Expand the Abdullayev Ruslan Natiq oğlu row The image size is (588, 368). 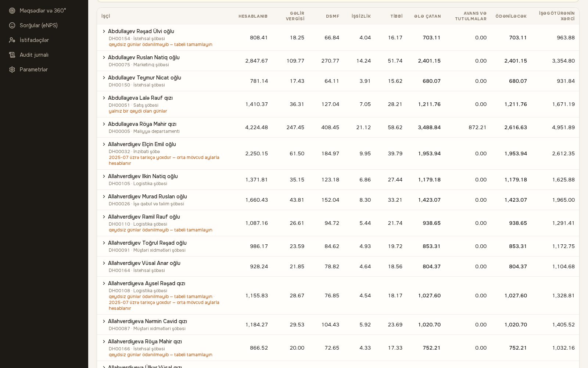pos(104,57)
